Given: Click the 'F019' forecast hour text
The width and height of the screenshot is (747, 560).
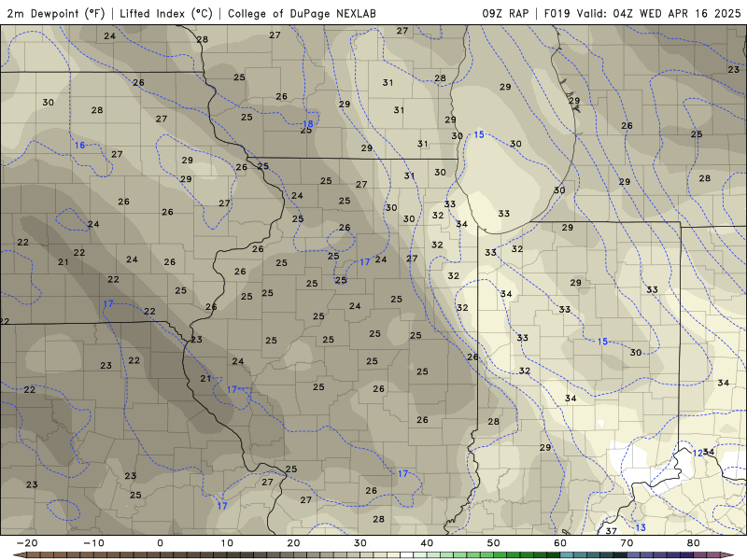Looking at the screenshot, I should (557, 13).
